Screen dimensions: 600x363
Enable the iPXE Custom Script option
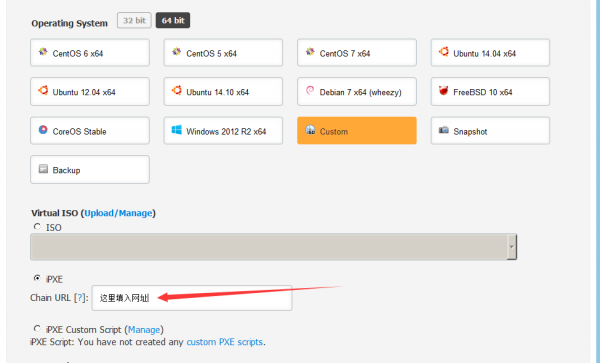(37, 329)
